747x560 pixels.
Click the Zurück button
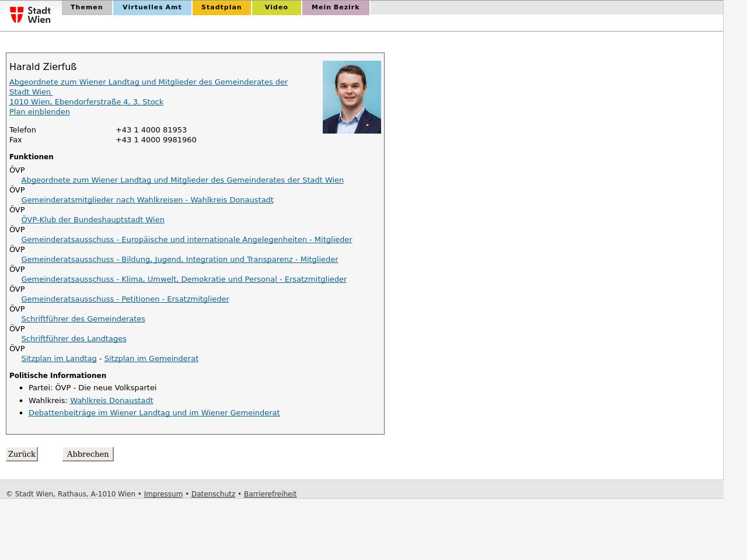tap(22, 454)
